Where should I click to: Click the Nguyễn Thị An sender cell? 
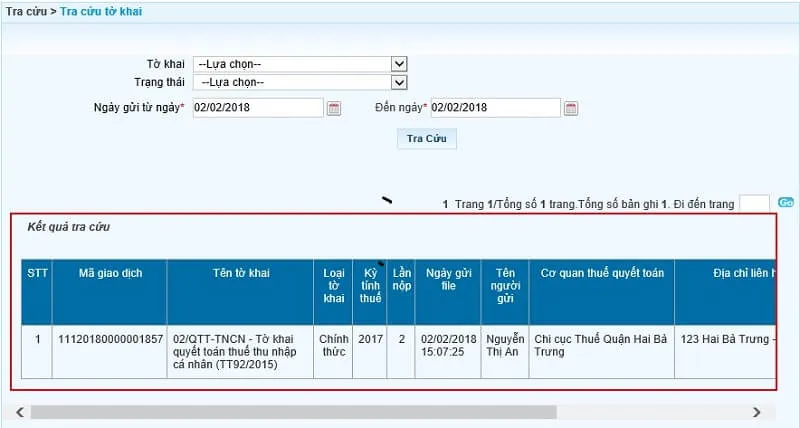pyautogui.click(x=505, y=351)
